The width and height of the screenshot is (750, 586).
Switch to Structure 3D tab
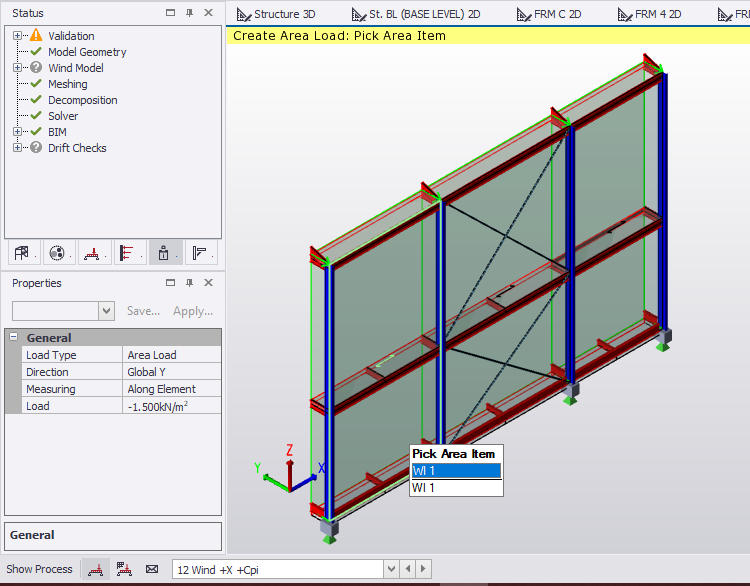pos(276,14)
